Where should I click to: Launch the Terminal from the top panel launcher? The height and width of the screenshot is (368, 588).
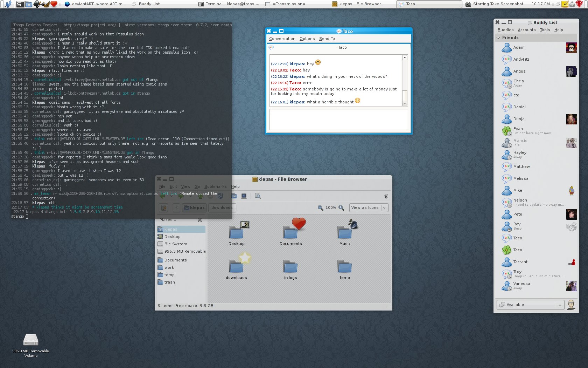20,4
